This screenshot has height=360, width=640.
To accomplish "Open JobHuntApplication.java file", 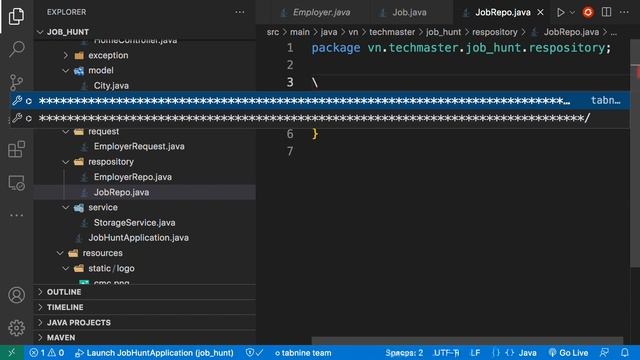I will (138, 238).
